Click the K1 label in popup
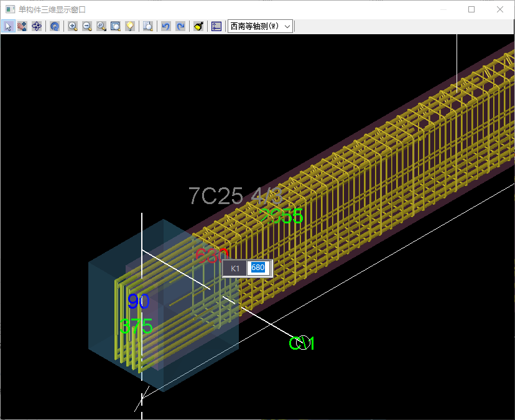The width and height of the screenshot is (515, 420). [235, 268]
